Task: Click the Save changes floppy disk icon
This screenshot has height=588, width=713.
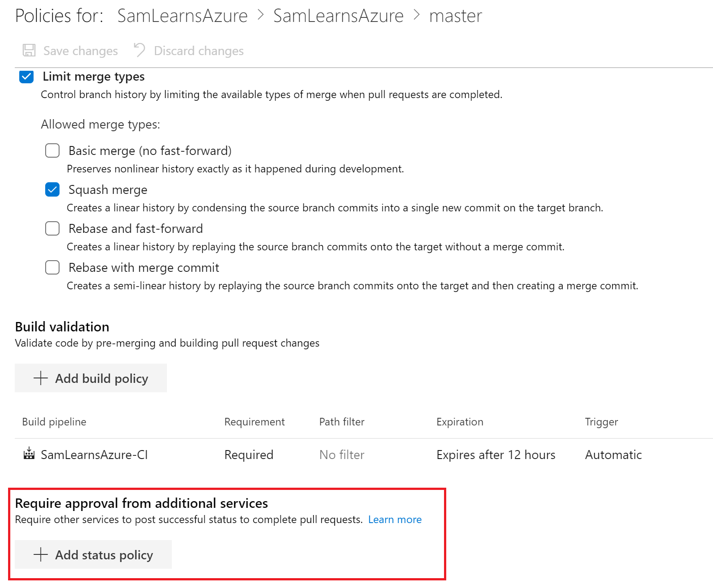Action: (x=29, y=50)
